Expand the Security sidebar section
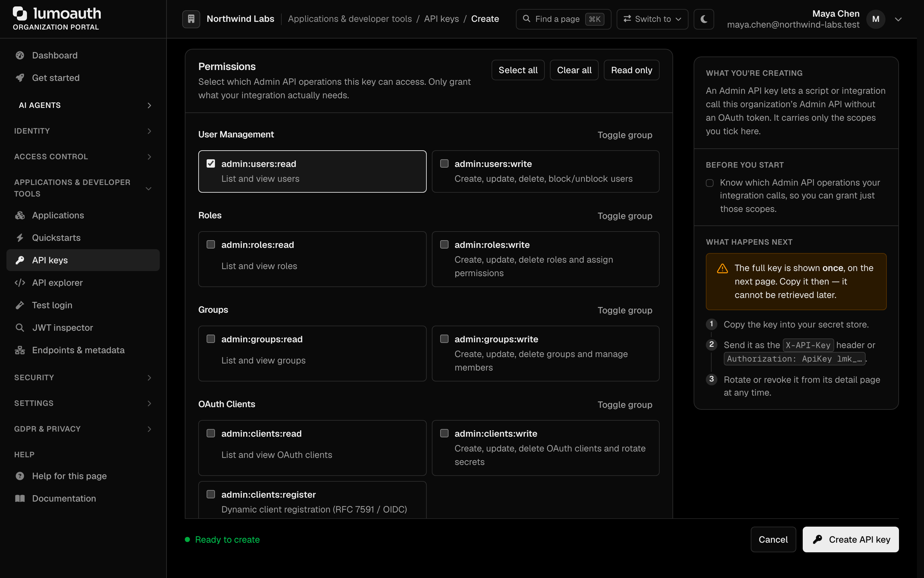This screenshot has width=924, height=578. click(83, 378)
